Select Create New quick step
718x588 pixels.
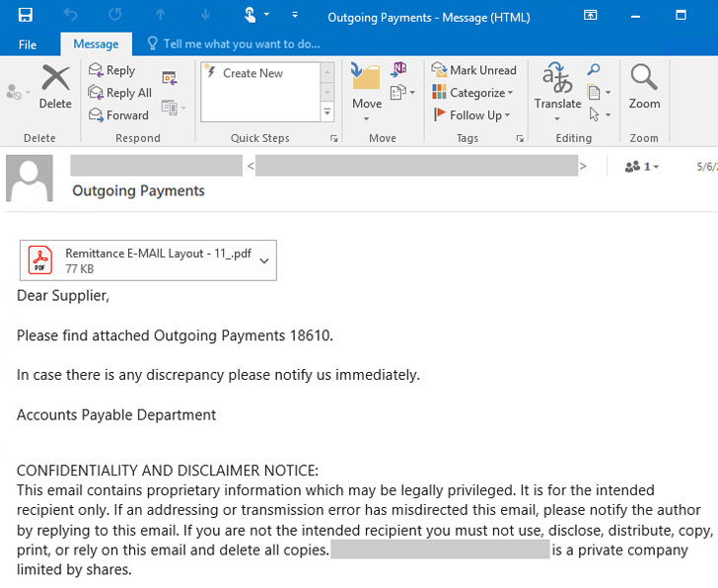pyautogui.click(x=252, y=73)
